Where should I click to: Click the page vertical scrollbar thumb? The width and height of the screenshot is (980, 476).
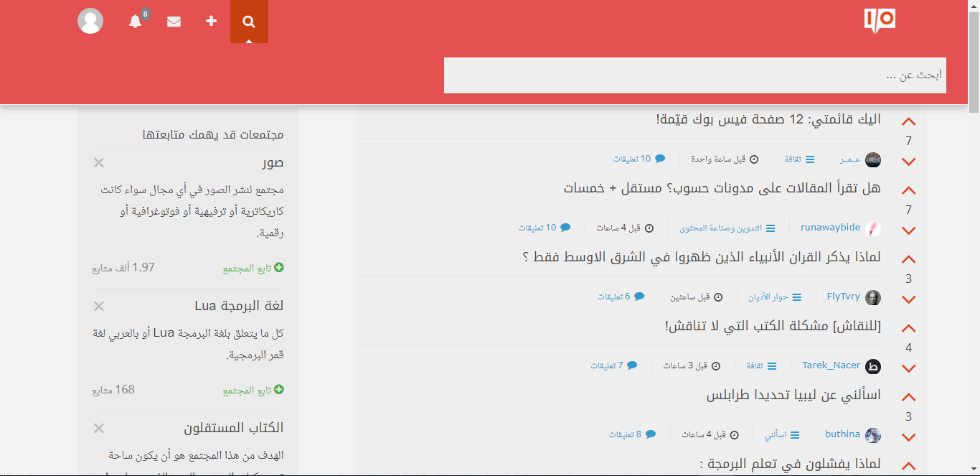click(x=974, y=62)
